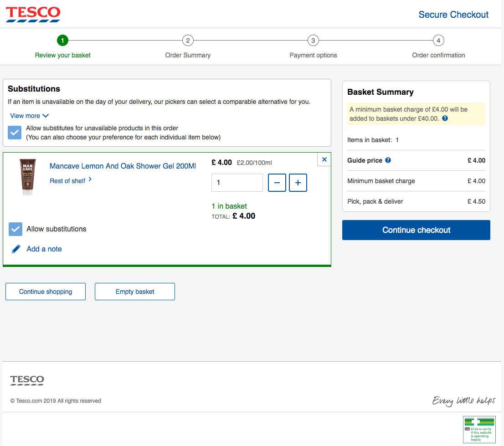Click the step 3 Payment options circle
The height and width of the screenshot is (446, 504).
tap(313, 40)
